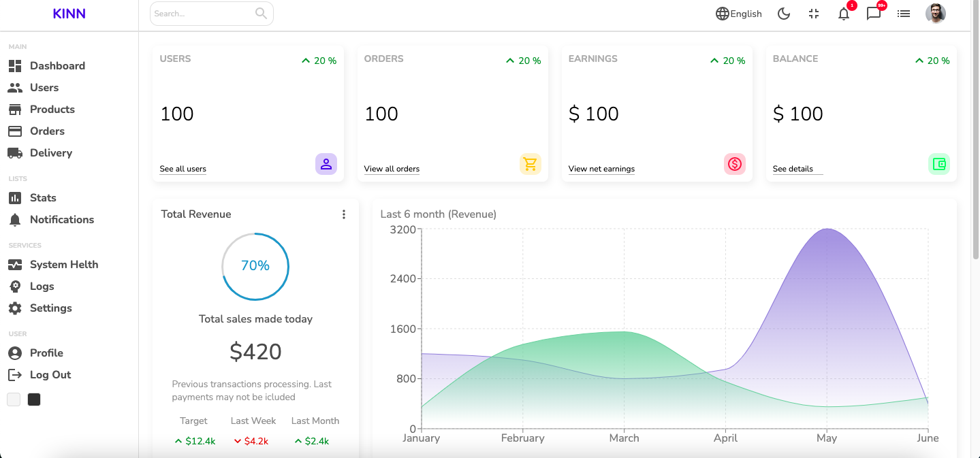Click the Log Out exit icon
Viewport: 980px width, 458px height.
tap(15, 375)
